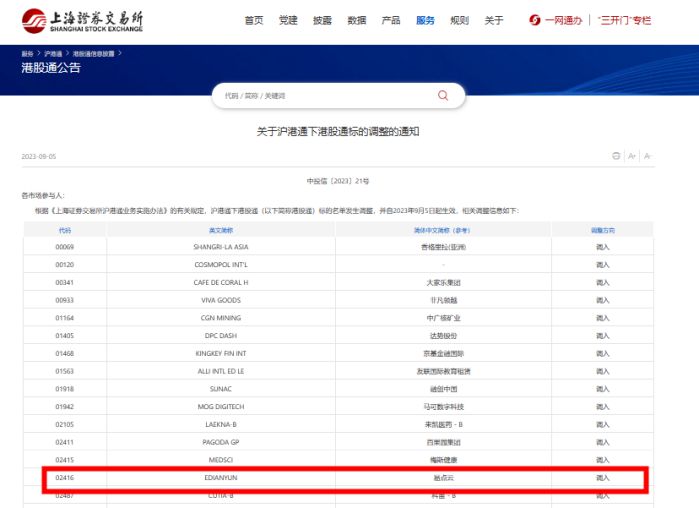Open the 关于 nav menu
Viewport: 699px width, 508px height.
coord(494,20)
